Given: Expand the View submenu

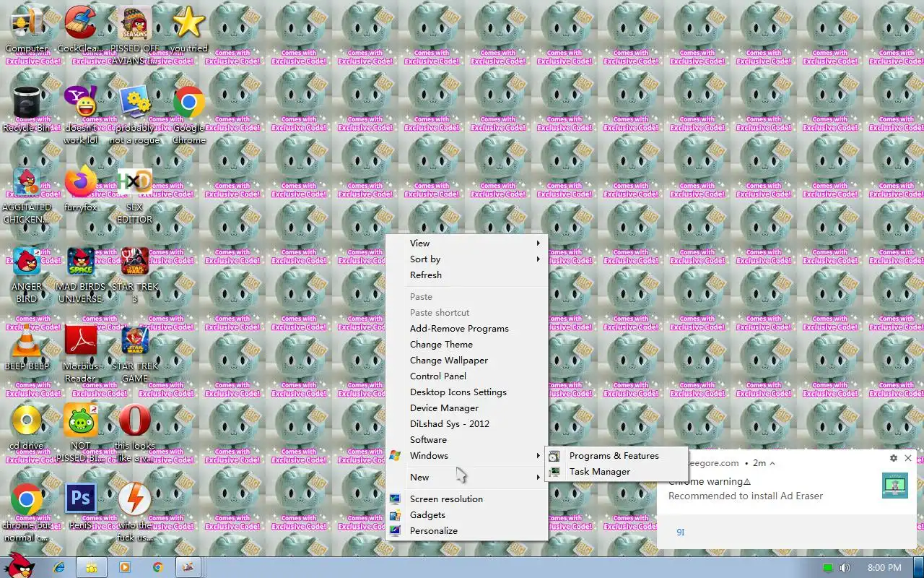Looking at the screenshot, I should (x=466, y=243).
